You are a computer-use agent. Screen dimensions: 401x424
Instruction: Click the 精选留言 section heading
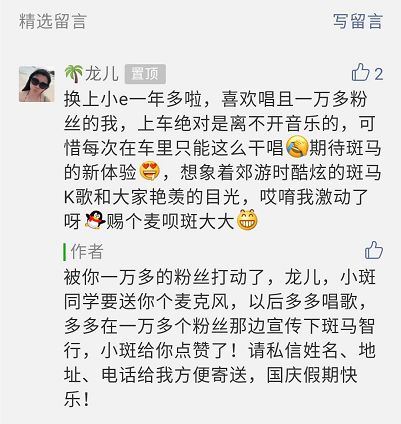point(53,21)
